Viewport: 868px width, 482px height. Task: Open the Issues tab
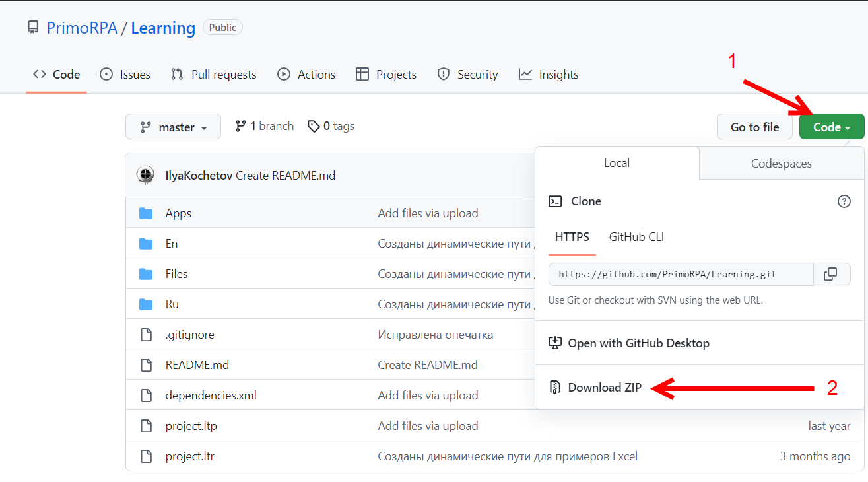pyautogui.click(x=125, y=75)
